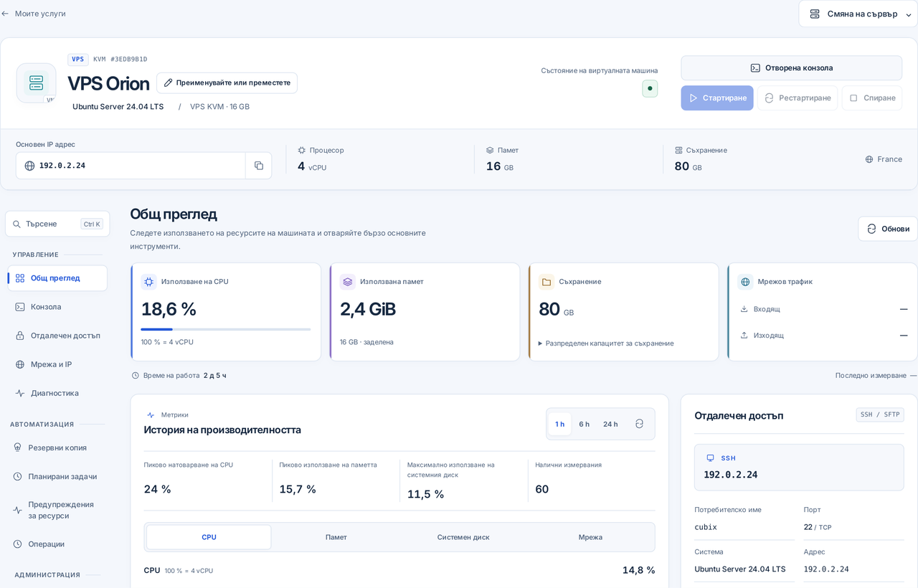Switch to the Мрежа metrics tab
The height and width of the screenshot is (588, 918).
point(590,537)
